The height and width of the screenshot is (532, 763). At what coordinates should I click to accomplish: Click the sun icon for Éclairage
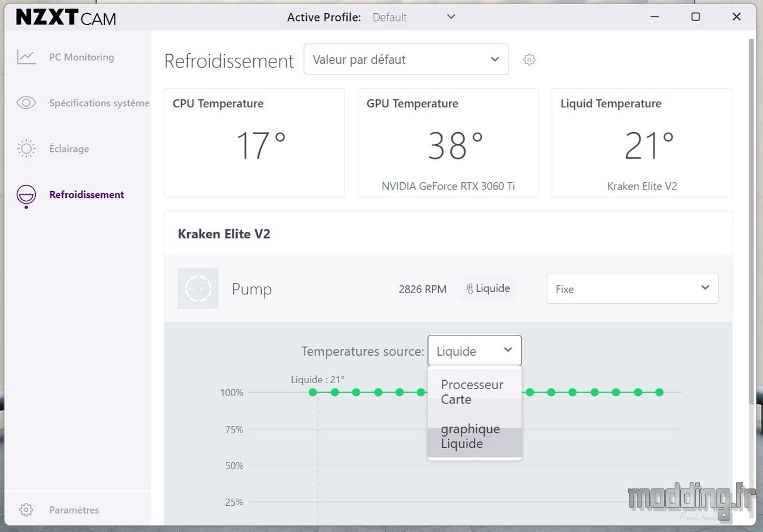click(26, 149)
